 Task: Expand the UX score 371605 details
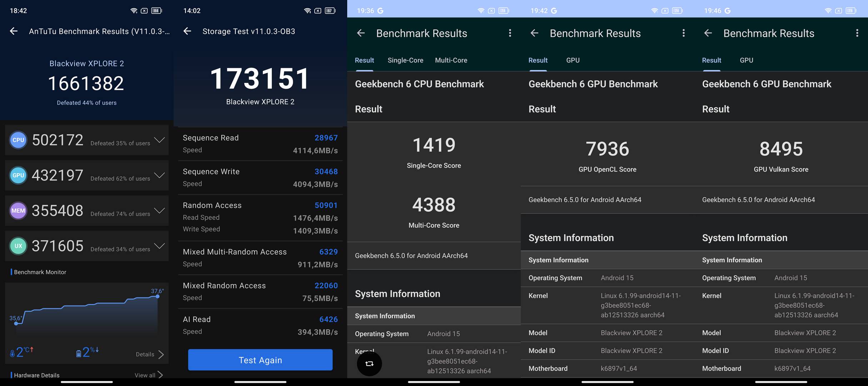[x=159, y=246]
